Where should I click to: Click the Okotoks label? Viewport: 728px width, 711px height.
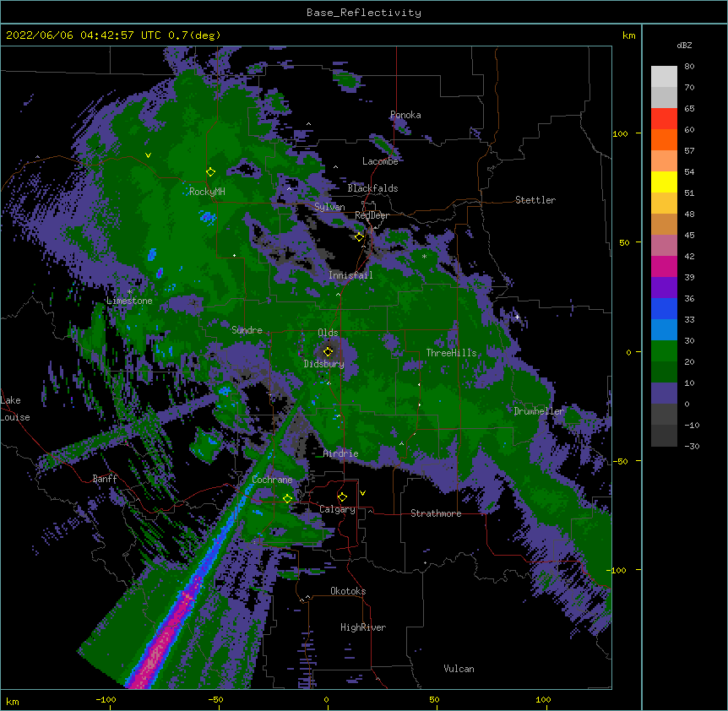[x=348, y=591]
